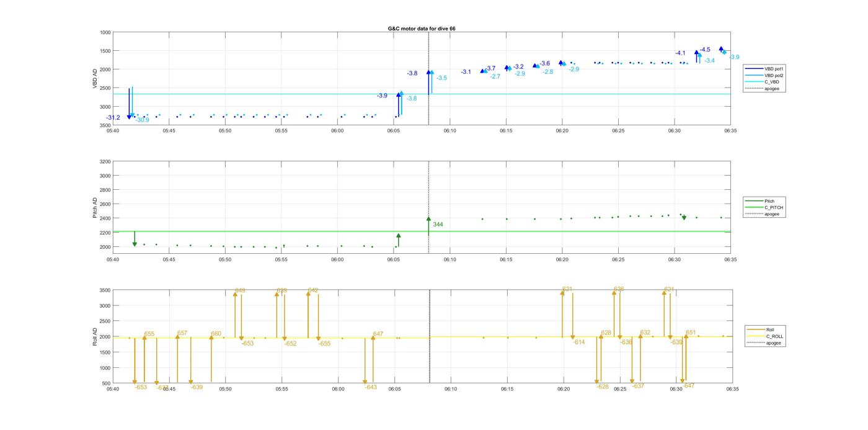Click the 651 roll data label
The height and width of the screenshot is (430, 868).
tap(691, 333)
